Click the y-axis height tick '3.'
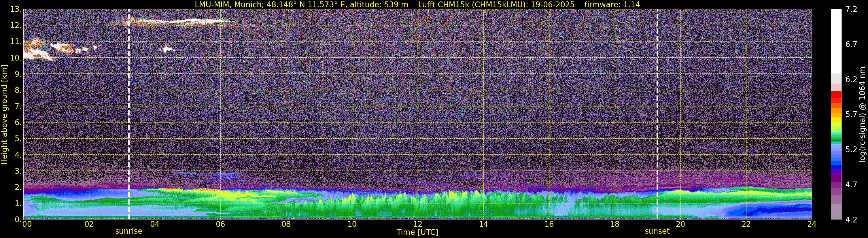Screen dimensions: 868x238 pos(18,171)
